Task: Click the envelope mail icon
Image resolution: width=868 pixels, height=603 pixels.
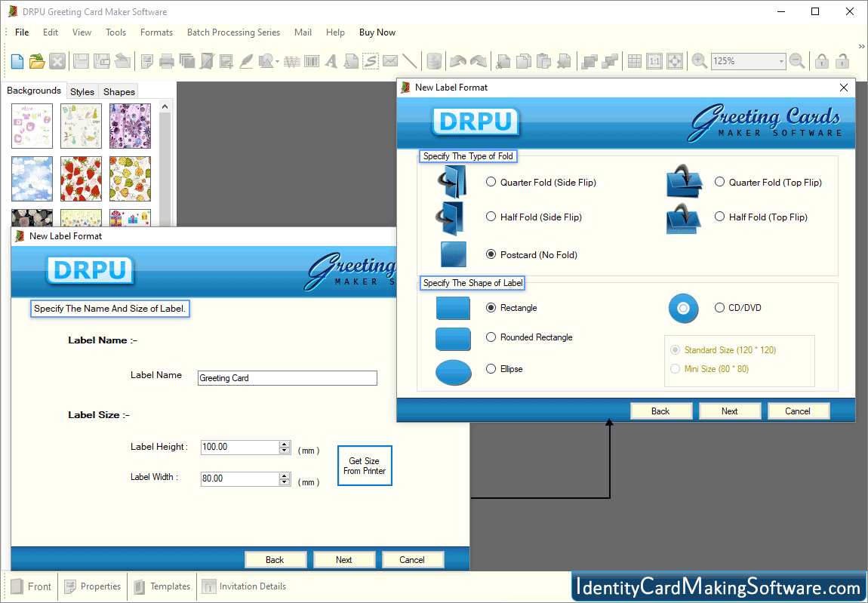Action: coord(390,61)
